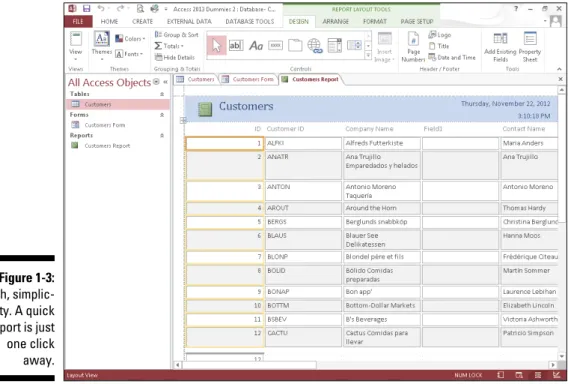Click the Contact Name column header
The height and width of the screenshot is (384, 568).
pos(523,129)
